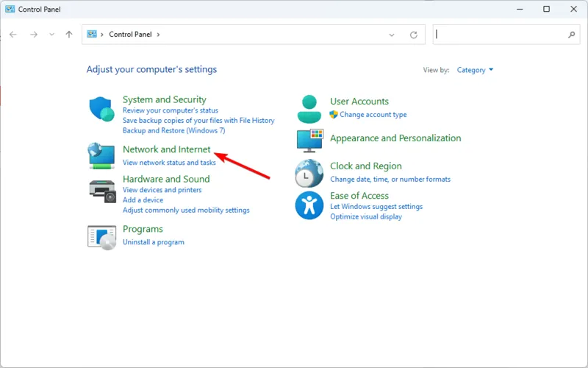Open the recent locations chevron

pos(51,35)
